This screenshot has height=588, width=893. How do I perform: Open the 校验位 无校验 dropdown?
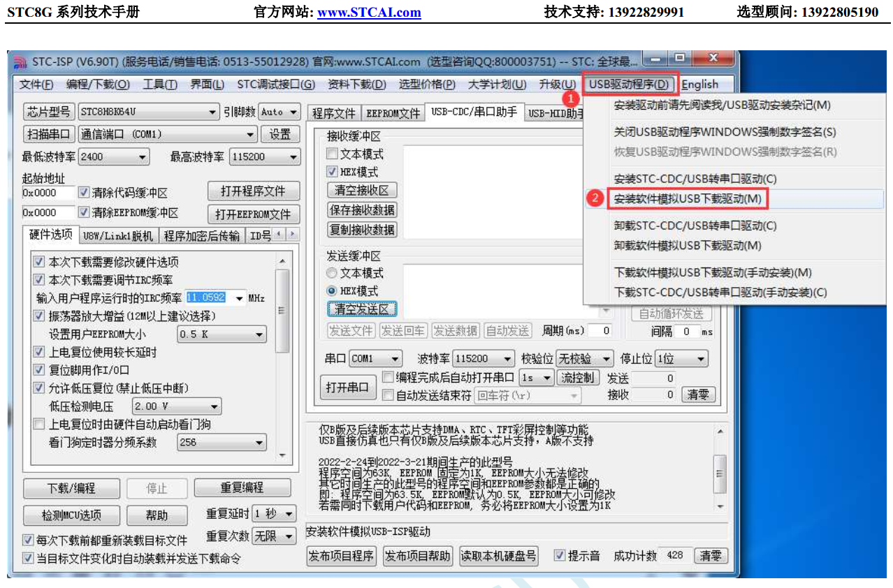tap(585, 359)
